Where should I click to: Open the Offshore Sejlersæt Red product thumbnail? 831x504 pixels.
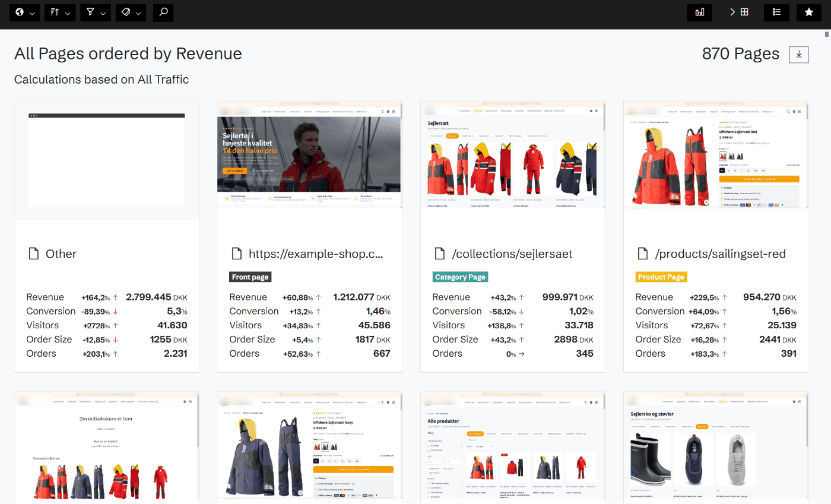[716, 154]
